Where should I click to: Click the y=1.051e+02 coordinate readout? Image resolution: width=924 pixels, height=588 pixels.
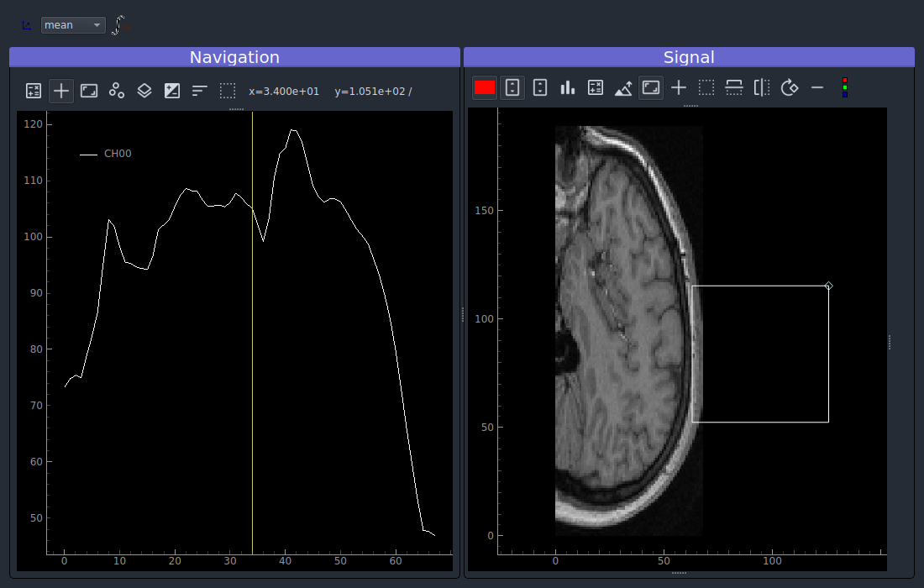tap(374, 92)
